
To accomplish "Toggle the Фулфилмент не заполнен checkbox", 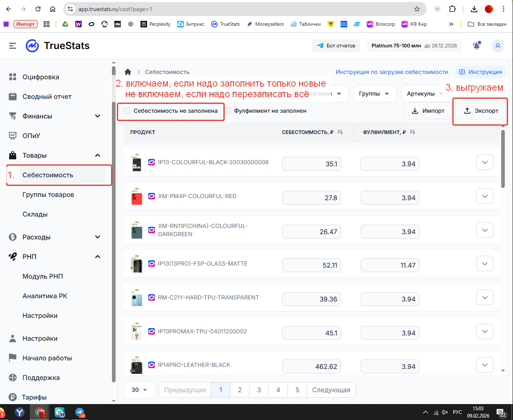I will (228, 111).
